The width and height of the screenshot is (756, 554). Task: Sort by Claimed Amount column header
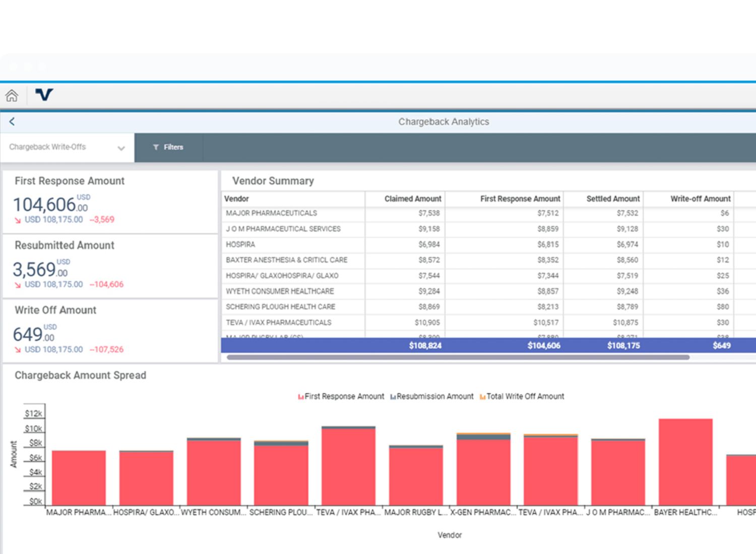click(x=412, y=199)
